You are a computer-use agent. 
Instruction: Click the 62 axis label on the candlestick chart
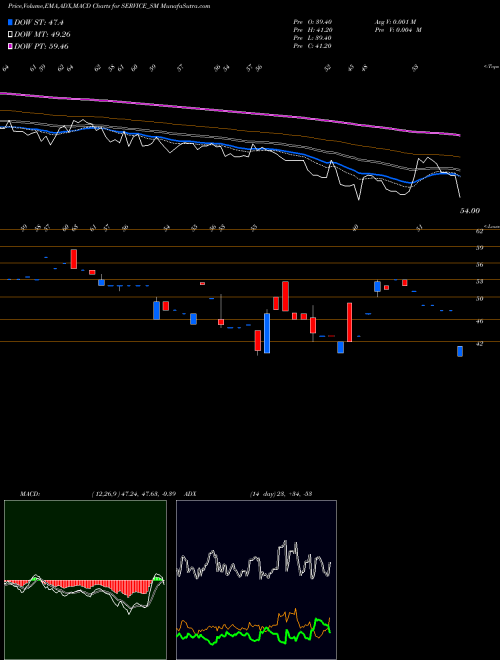[x=479, y=231]
